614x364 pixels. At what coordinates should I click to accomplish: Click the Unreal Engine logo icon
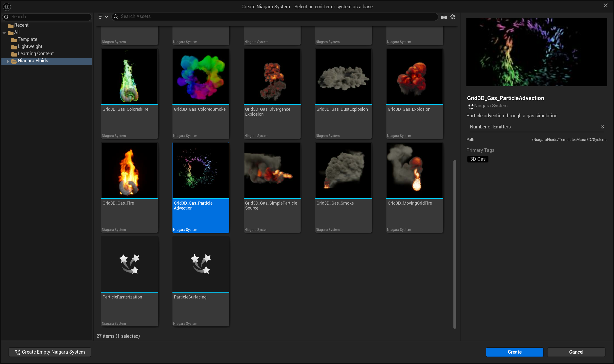pyautogui.click(x=7, y=7)
